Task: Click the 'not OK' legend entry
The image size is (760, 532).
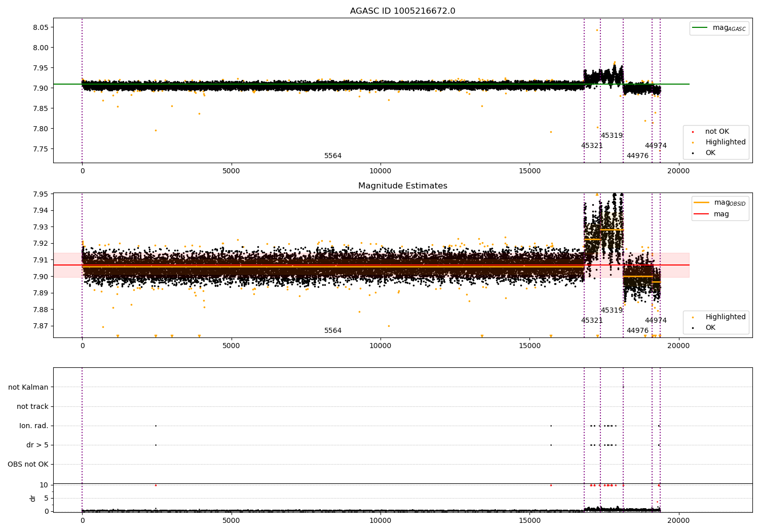Action: click(x=717, y=132)
